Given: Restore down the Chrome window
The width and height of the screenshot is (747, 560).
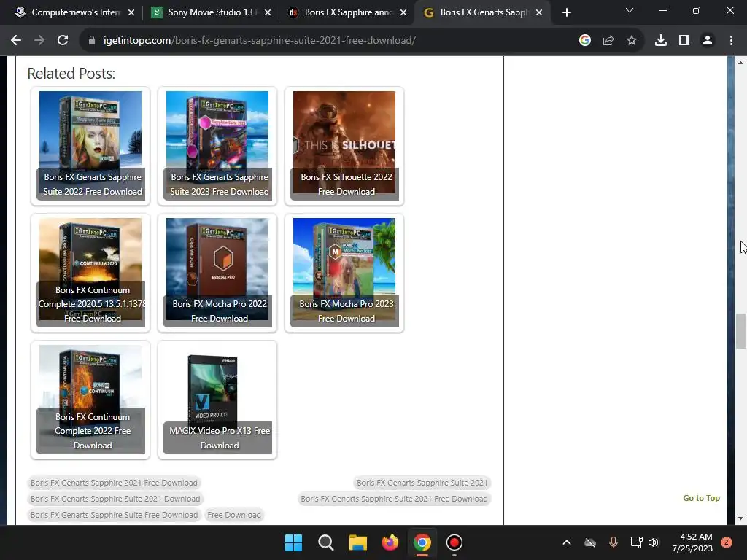Looking at the screenshot, I should click(x=697, y=10).
